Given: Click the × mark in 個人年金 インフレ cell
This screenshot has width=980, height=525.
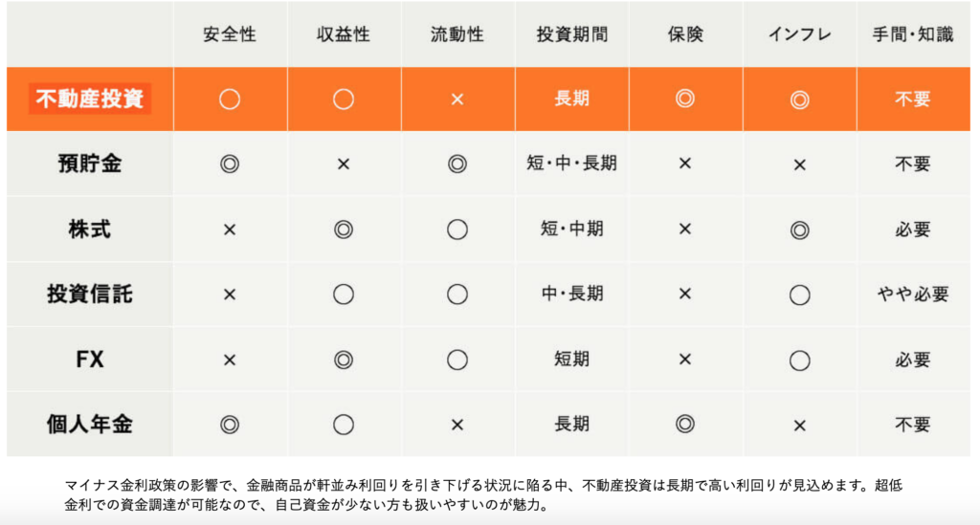Looking at the screenshot, I should click(799, 426).
